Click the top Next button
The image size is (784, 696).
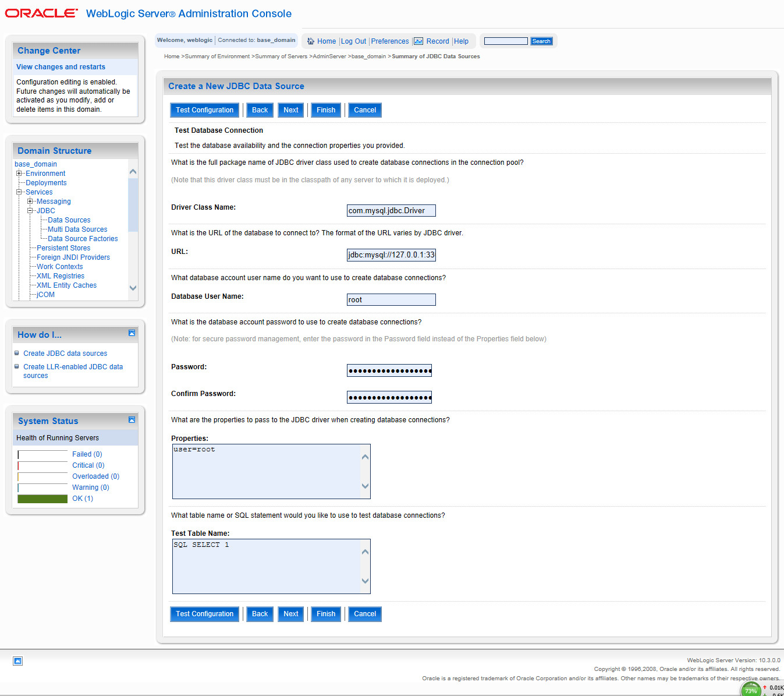pyautogui.click(x=290, y=110)
